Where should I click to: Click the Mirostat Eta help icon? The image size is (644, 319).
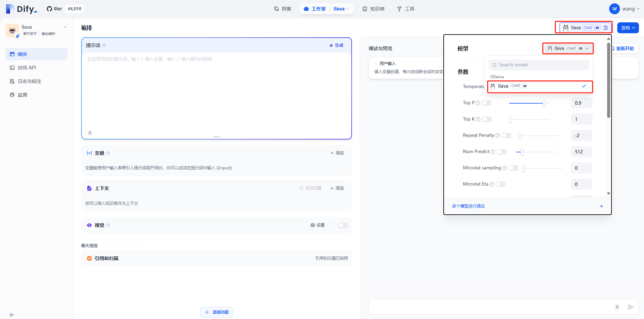(x=492, y=184)
